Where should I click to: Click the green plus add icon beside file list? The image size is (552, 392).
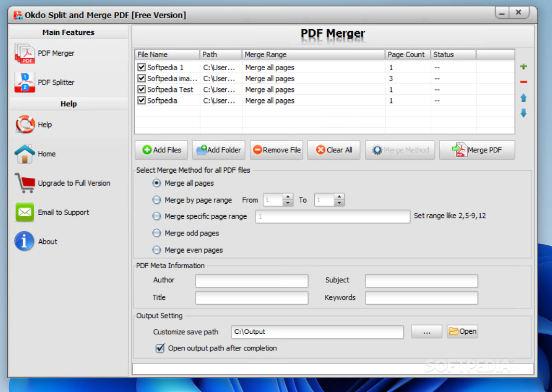coord(523,67)
